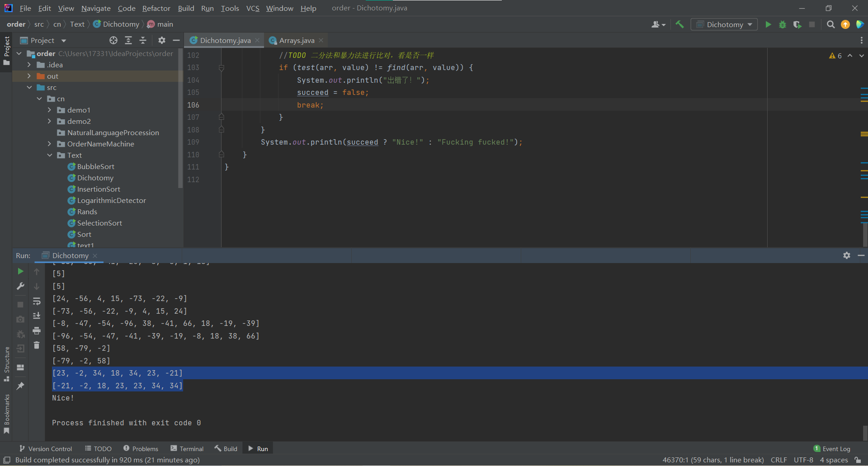Toggle soft-wrap in the Run console
Screen dimensions: 868x466
point(37,301)
